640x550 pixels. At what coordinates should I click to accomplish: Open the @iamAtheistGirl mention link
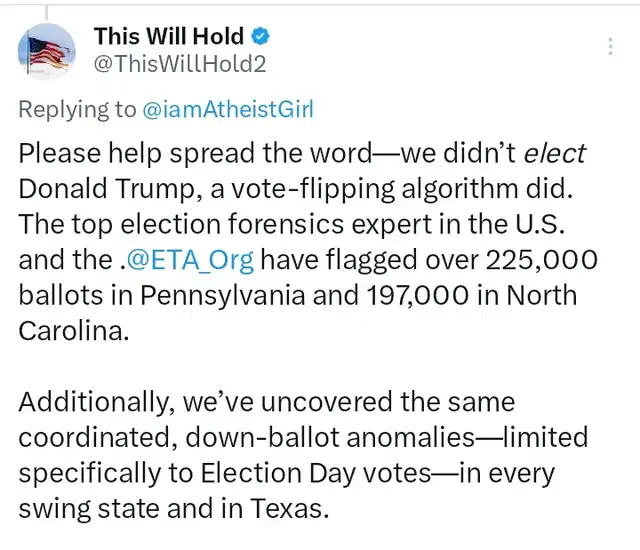[228, 109]
